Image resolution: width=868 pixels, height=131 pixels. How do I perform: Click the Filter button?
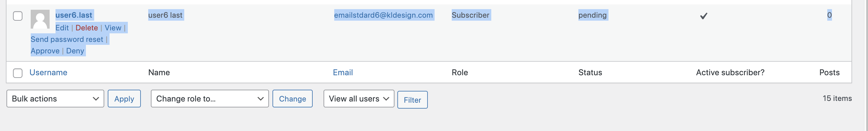(412, 100)
